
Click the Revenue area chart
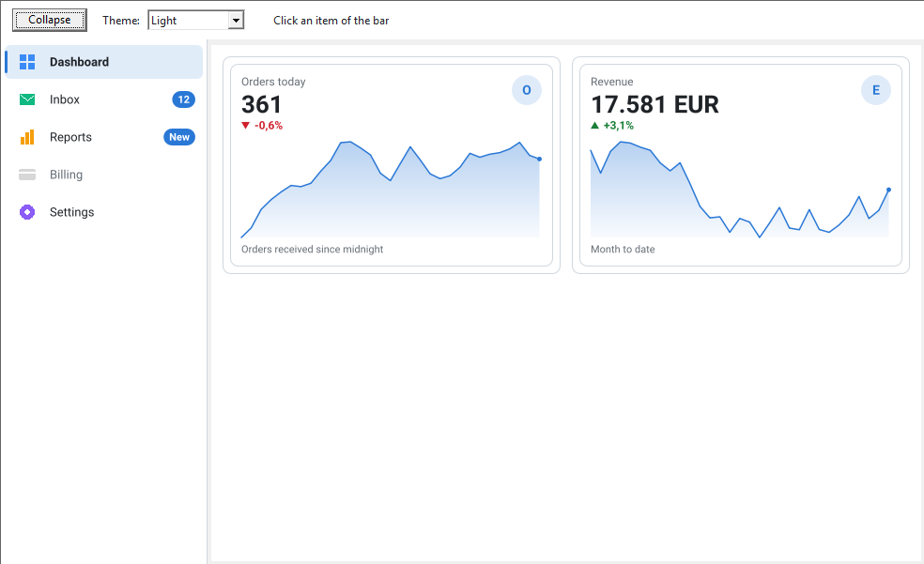click(x=740, y=190)
